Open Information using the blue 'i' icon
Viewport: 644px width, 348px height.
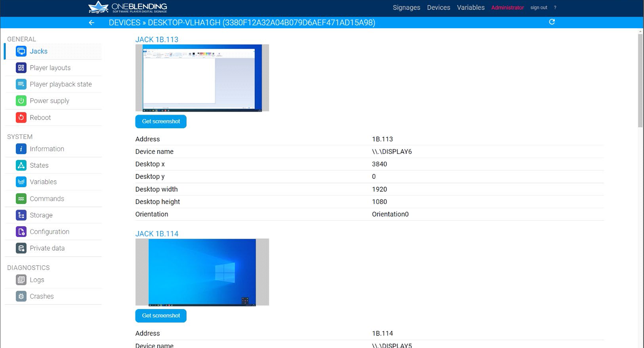click(21, 149)
